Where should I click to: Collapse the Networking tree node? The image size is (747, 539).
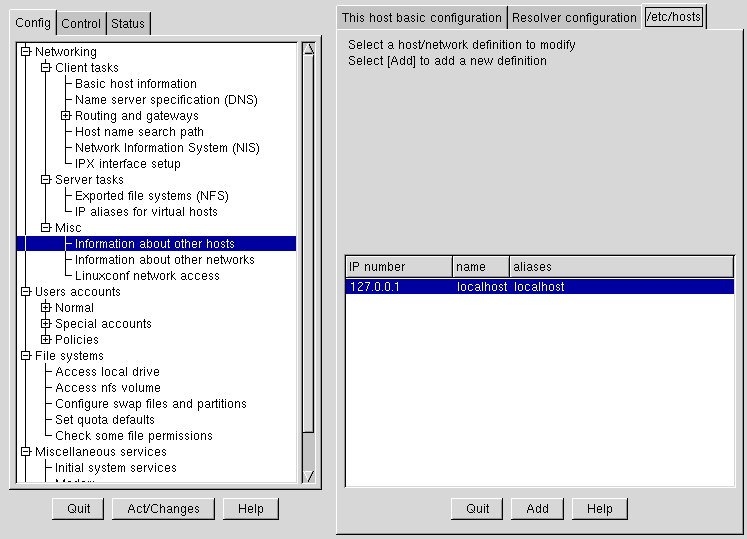point(26,52)
